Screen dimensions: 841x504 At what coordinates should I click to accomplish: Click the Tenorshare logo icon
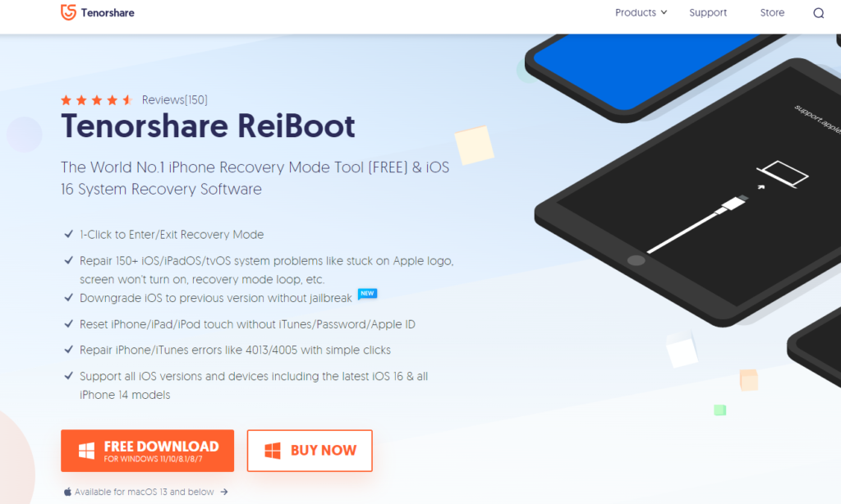coord(68,11)
